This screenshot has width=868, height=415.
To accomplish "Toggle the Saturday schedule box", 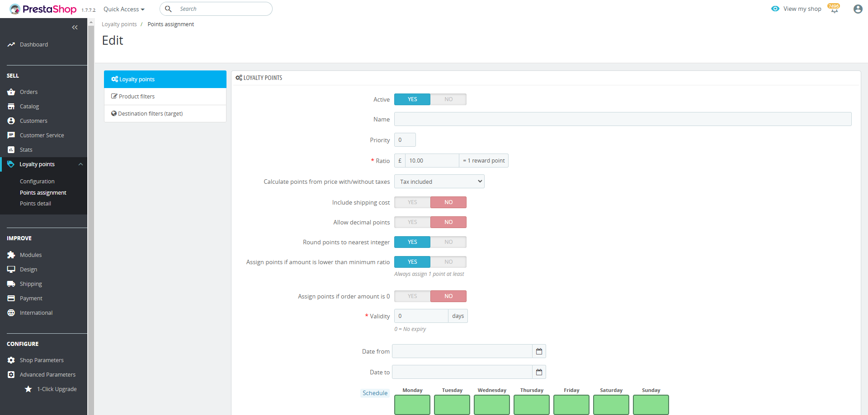I will (x=611, y=405).
